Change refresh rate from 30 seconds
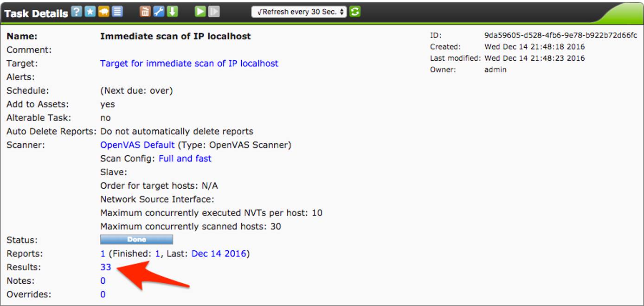The width and height of the screenshot is (644, 306). [x=298, y=12]
